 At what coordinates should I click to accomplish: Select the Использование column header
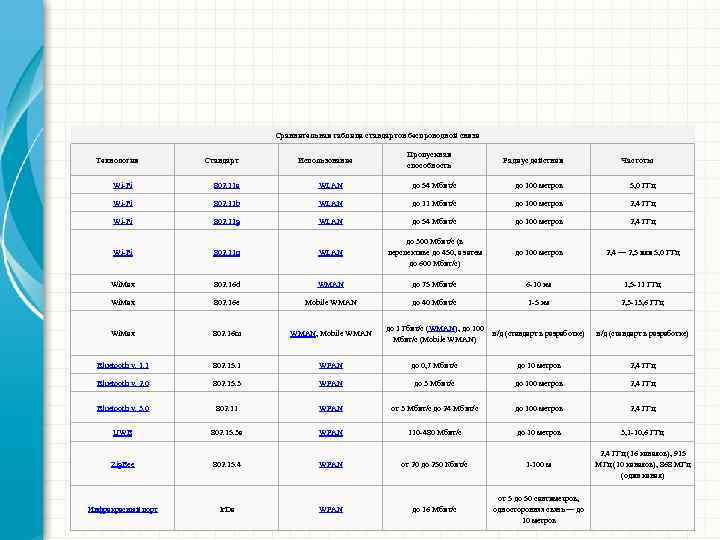(330, 160)
